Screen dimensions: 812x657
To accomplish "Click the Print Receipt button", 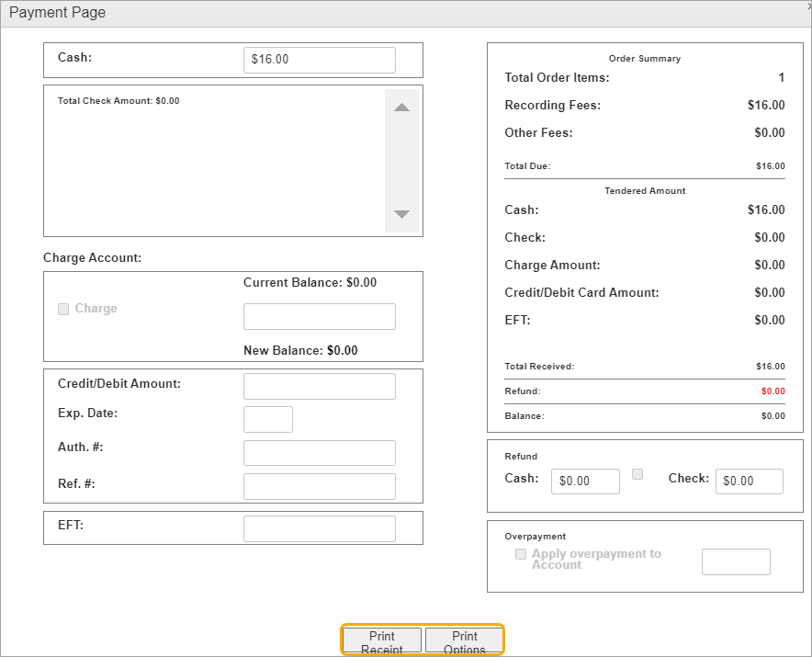I will point(382,640).
